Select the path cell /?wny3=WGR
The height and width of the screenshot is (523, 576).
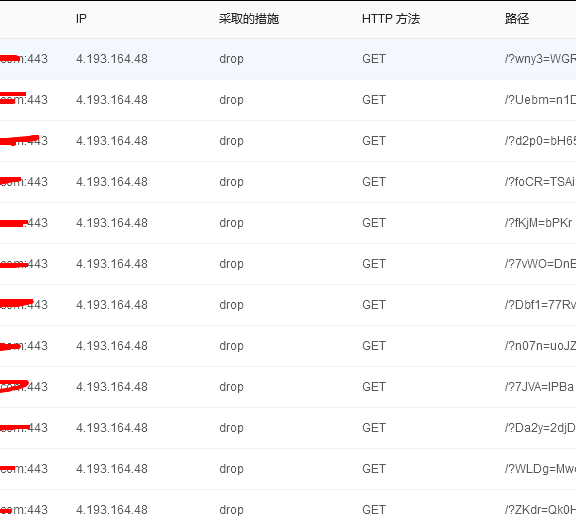pyautogui.click(x=540, y=59)
